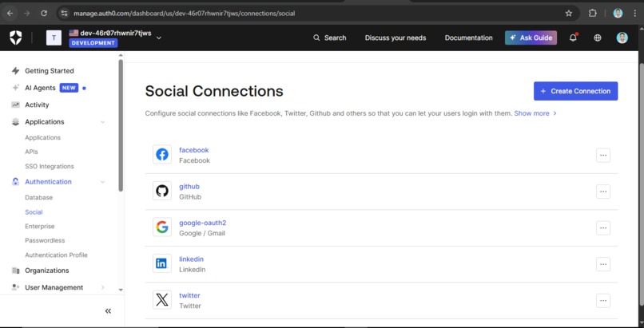Open the browser extensions puzzle icon
The height and width of the screenshot is (328, 644).
click(x=592, y=14)
